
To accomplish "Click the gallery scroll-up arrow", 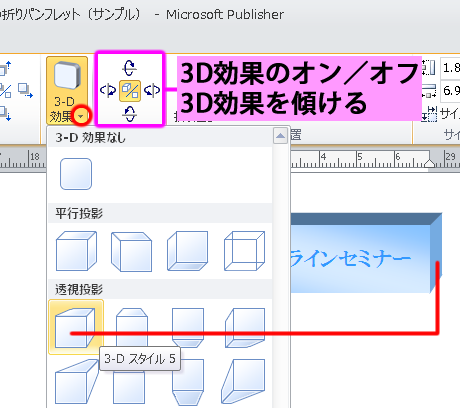I will (x=280, y=136).
